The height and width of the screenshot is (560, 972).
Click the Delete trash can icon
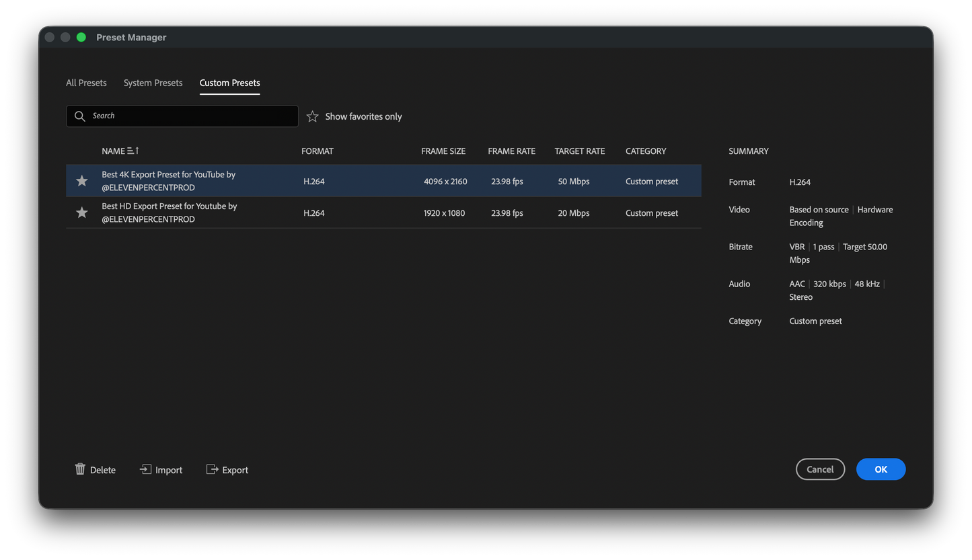pos(80,469)
